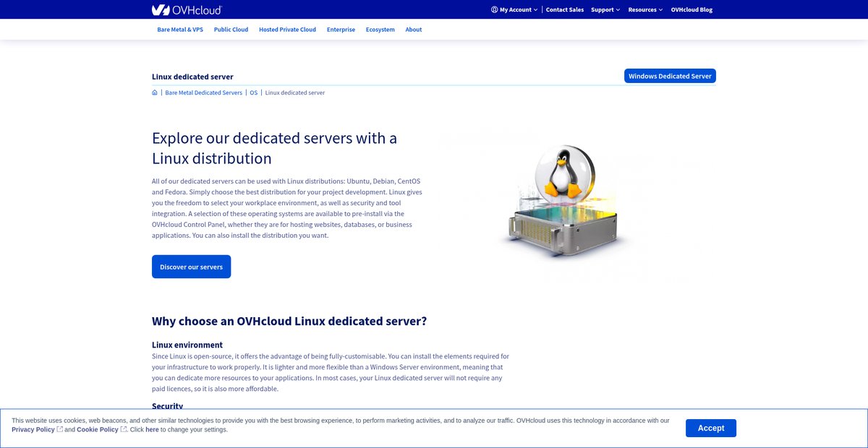Click the globe icon beside My Account
Screen dimensions: 868x448
(x=494, y=9)
